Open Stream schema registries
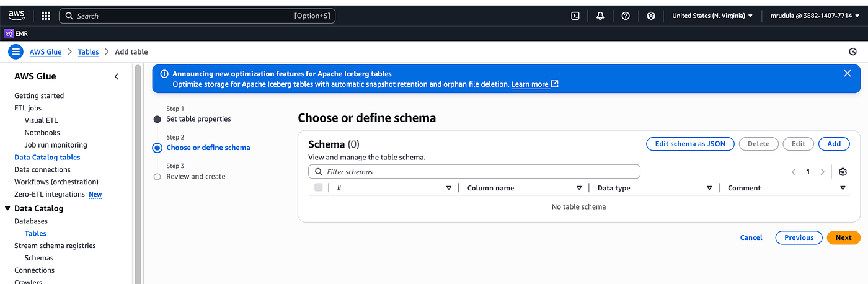The height and width of the screenshot is (284, 868). (55, 246)
